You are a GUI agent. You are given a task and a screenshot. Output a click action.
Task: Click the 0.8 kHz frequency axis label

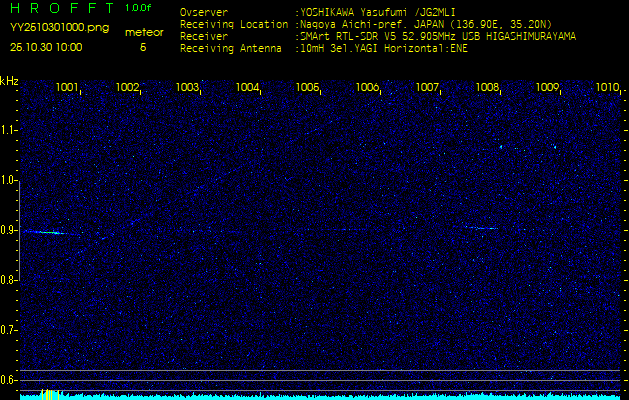tap(9, 280)
